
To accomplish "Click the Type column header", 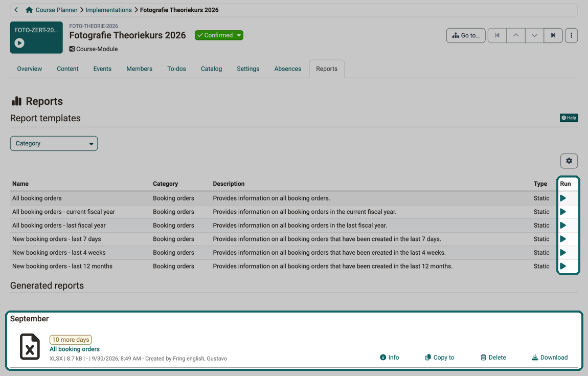I will click(x=540, y=184).
